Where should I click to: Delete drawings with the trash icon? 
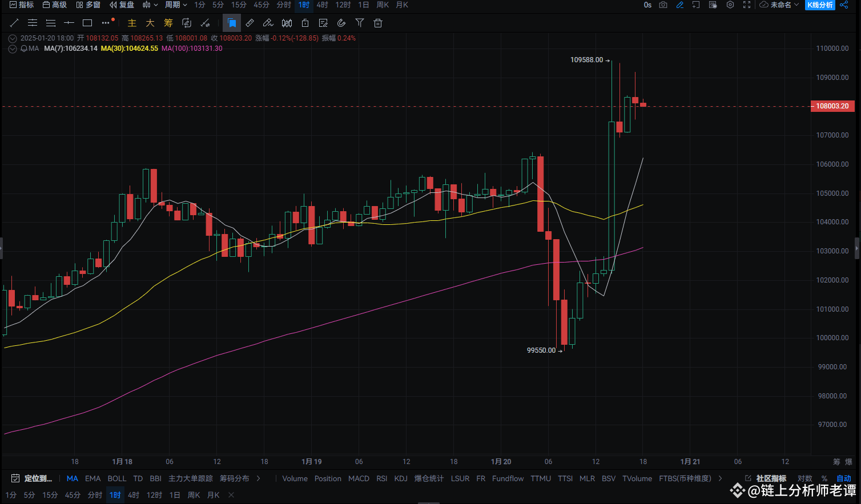coord(378,23)
